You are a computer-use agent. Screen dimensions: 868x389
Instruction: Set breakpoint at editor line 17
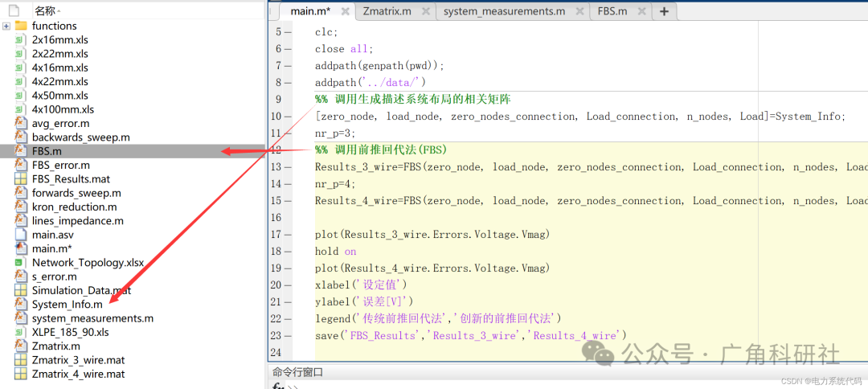[x=288, y=234]
